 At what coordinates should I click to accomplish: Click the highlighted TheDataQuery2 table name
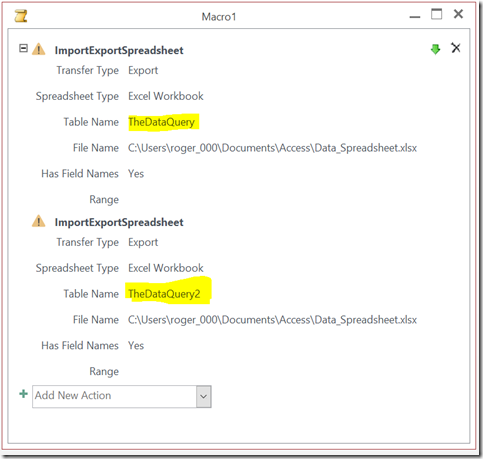point(164,294)
